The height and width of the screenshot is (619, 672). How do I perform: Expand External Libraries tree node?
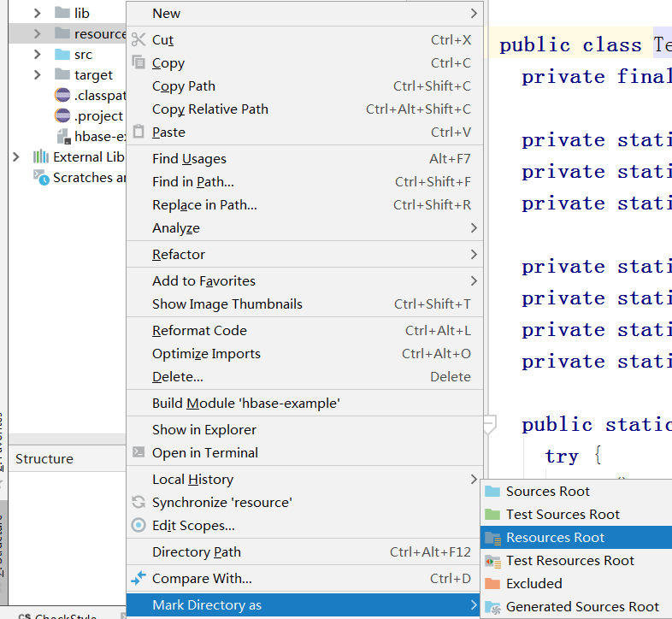(x=16, y=156)
